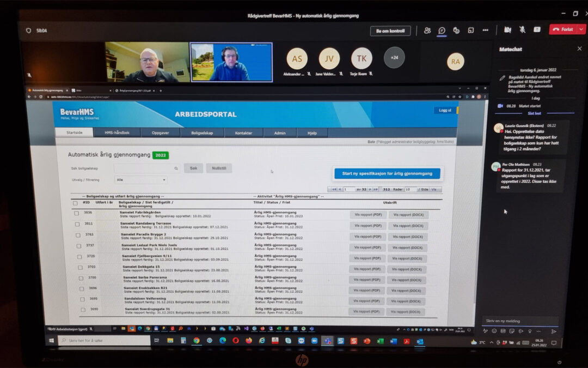The height and width of the screenshot is (368, 588).
Task: Close the Møtechat panel
Action: click(579, 49)
